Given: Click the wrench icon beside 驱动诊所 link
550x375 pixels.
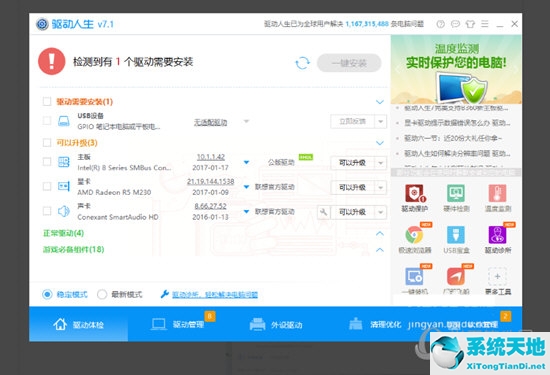Looking at the screenshot, I should [x=164, y=294].
